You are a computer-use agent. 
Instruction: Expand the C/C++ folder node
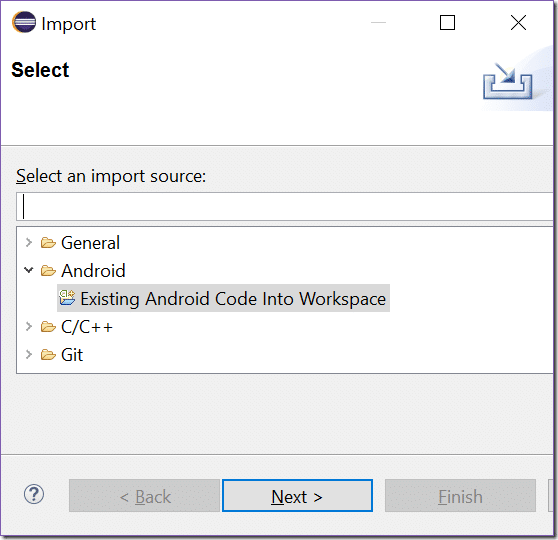tap(29, 326)
